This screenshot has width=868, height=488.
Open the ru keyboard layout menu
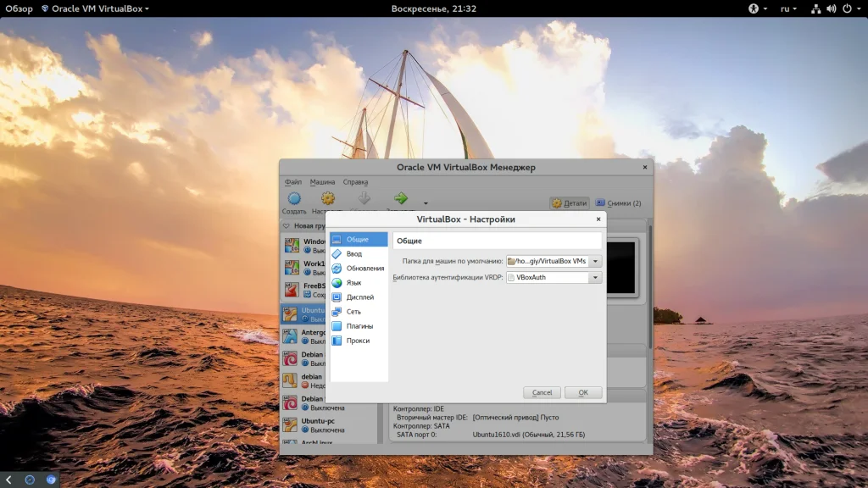click(x=788, y=8)
